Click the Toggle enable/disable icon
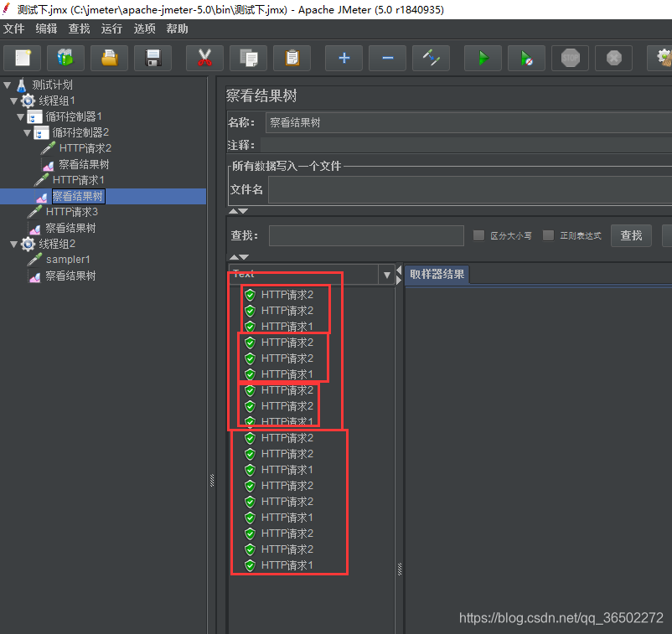 pyautogui.click(x=431, y=58)
